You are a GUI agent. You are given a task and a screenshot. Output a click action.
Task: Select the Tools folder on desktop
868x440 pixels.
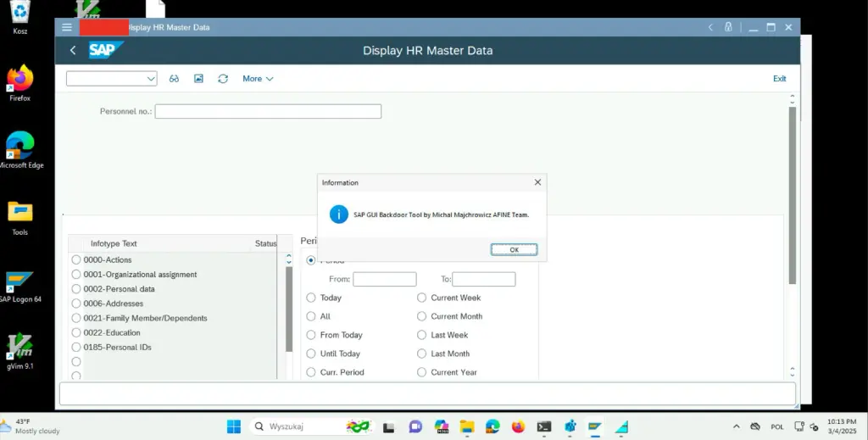[x=20, y=218]
